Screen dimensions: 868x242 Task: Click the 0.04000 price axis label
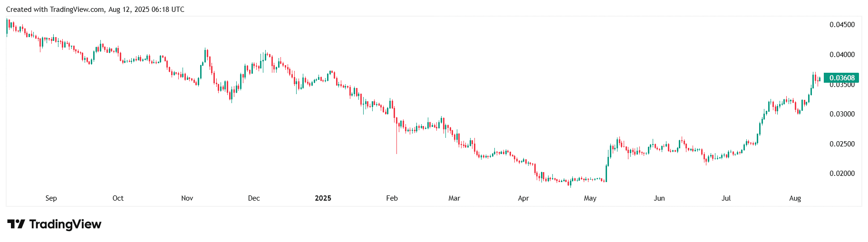click(x=842, y=55)
